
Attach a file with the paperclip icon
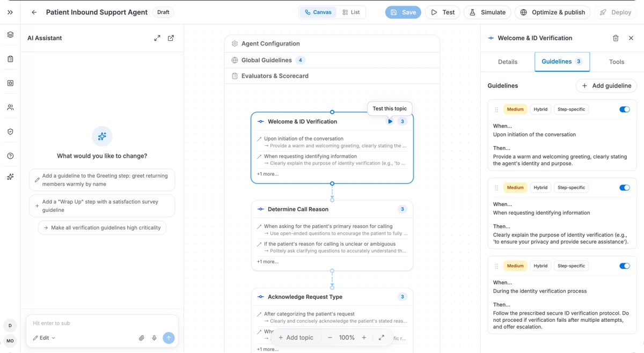pyautogui.click(x=141, y=338)
